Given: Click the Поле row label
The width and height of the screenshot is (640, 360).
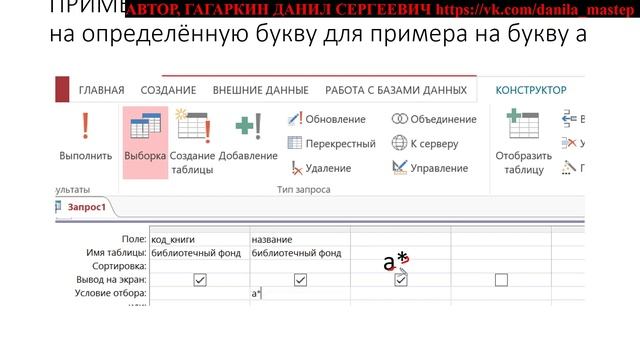Looking at the screenshot, I should pyautogui.click(x=134, y=239).
